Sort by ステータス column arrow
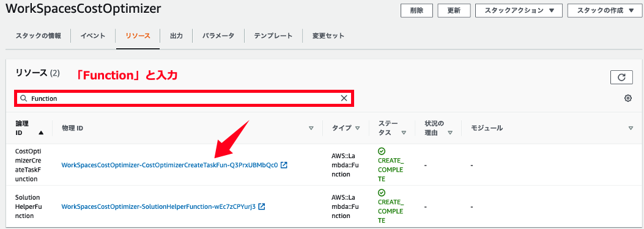 click(404, 133)
